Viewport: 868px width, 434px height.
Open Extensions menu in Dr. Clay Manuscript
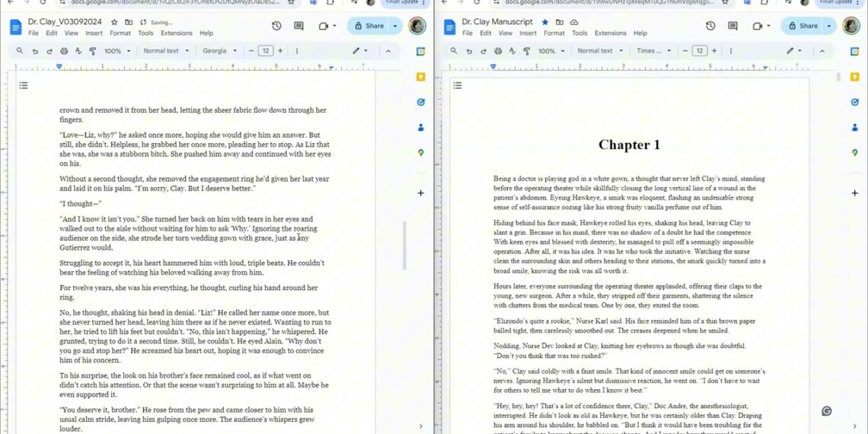[x=611, y=34]
